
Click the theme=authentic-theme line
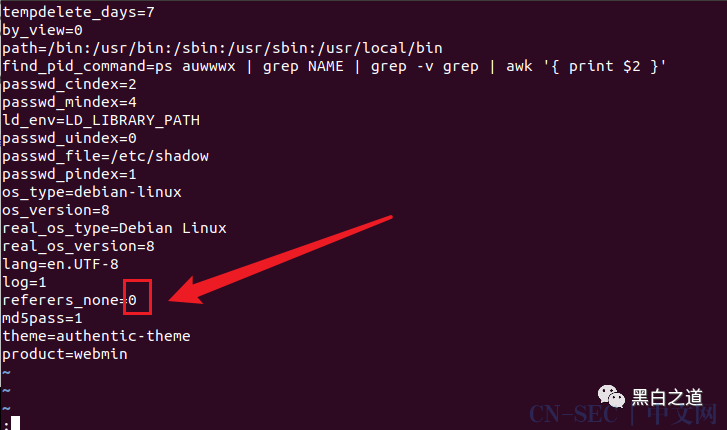(x=96, y=336)
